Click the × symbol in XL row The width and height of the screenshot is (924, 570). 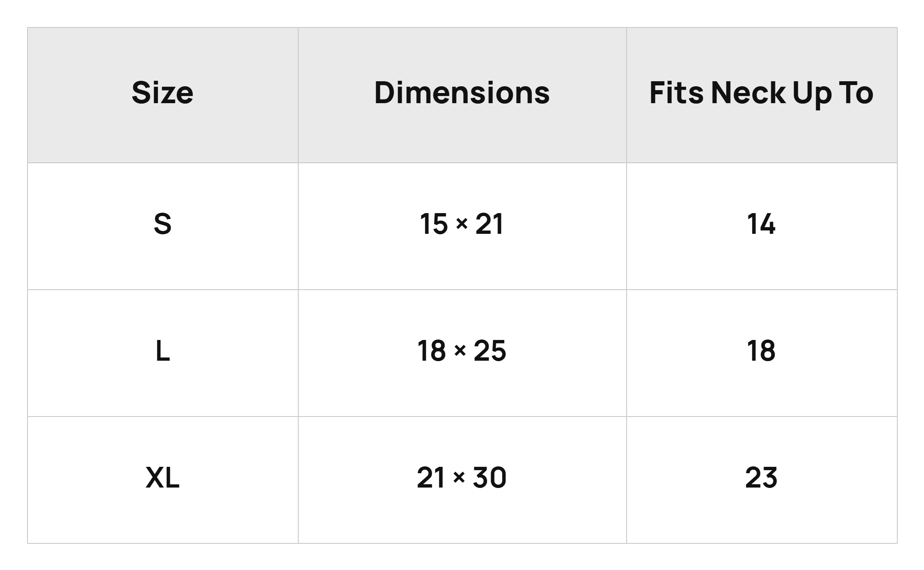(459, 477)
